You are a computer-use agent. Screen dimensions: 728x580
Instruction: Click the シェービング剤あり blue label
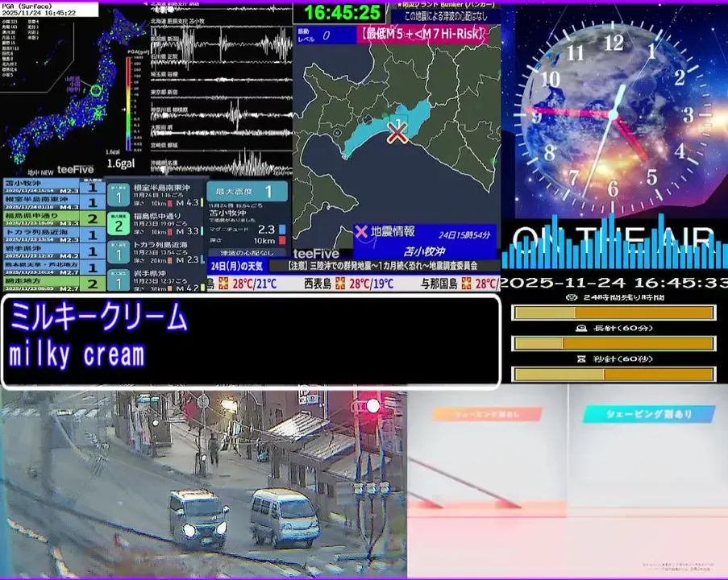[x=649, y=414]
